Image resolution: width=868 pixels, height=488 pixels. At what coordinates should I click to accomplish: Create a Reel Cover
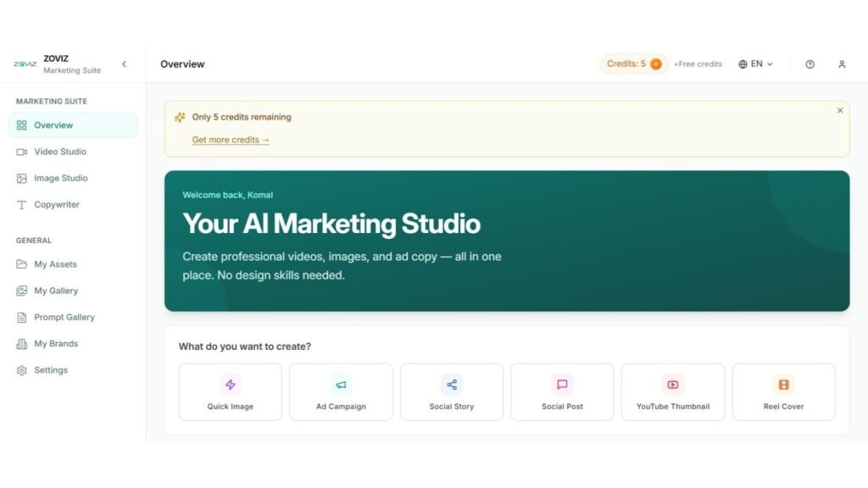(783, 391)
